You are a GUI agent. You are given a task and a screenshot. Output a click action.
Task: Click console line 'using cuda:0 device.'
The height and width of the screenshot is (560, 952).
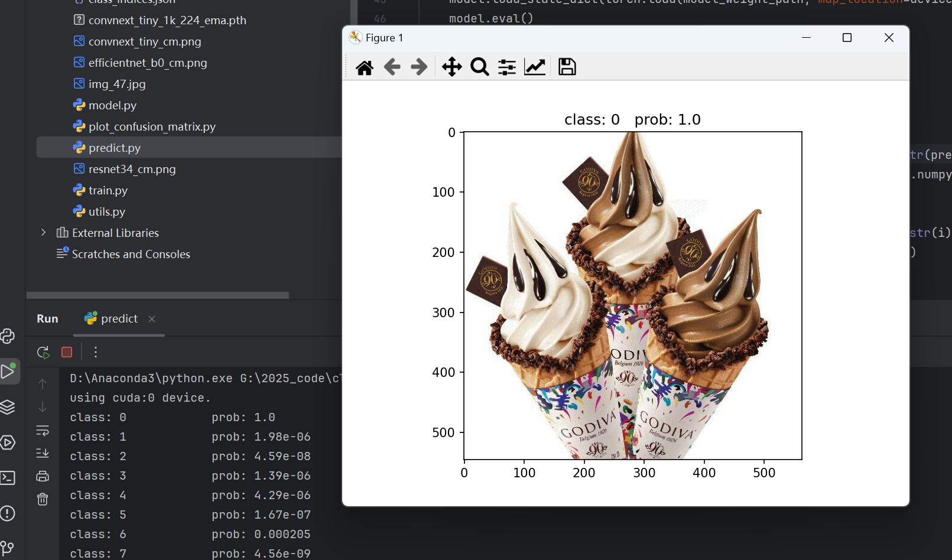(x=140, y=398)
